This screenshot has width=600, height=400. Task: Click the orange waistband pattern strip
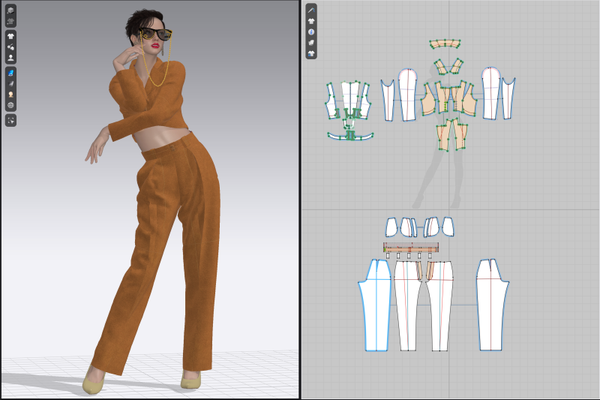point(411,247)
